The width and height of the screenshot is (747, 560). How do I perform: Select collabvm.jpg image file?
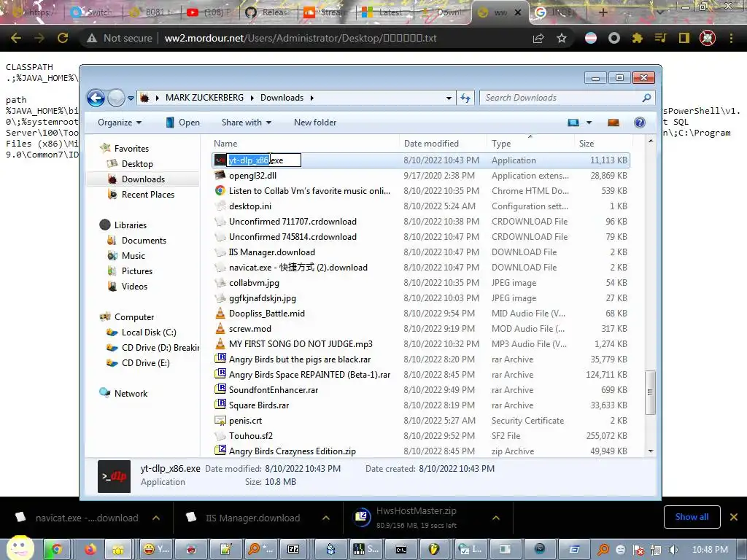[254, 283]
